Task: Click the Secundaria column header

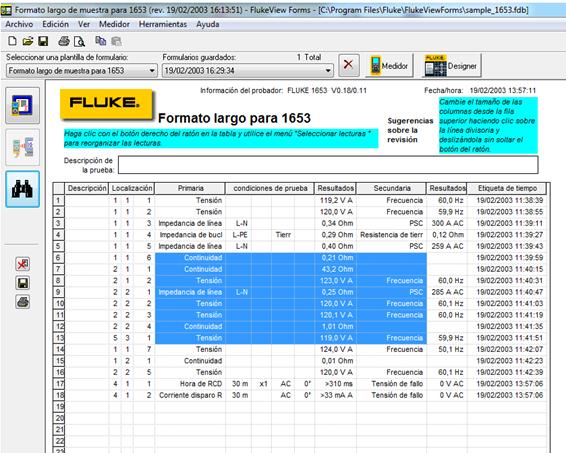Action: click(x=392, y=188)
